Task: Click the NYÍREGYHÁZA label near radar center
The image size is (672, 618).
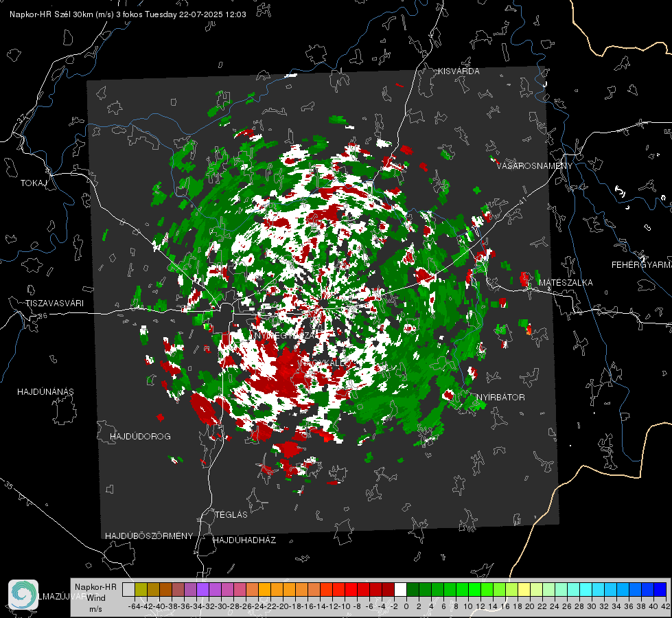Action: pyautogui.click(x=285, y=335)
